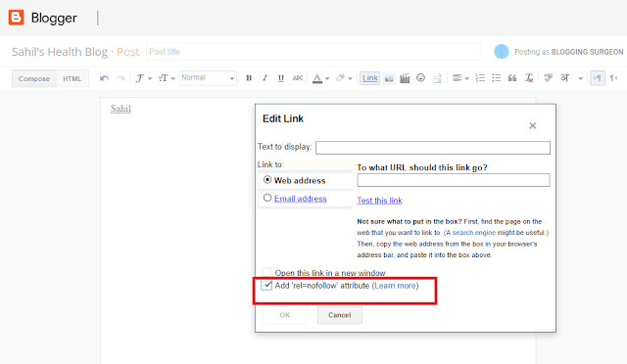
Task: Open the font family menu
Action: point(143,78)
